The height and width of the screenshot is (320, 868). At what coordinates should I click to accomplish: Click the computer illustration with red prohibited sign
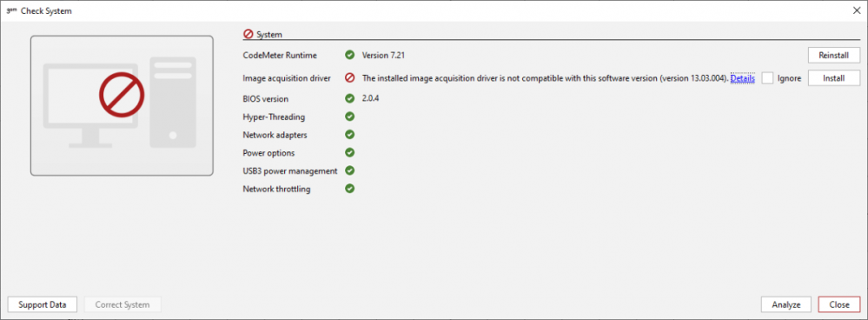click(122, 106)
